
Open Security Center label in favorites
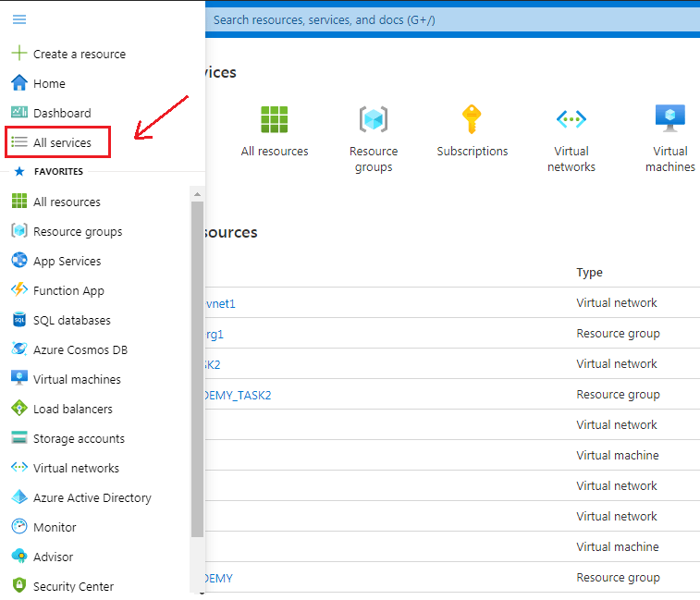[x=74, y=586]
